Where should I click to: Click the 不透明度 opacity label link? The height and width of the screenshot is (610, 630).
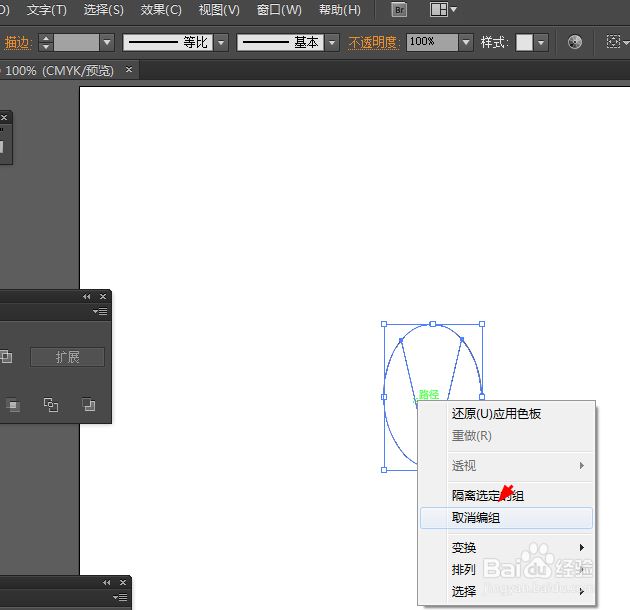pyautogui.click(x=374, y=42)
